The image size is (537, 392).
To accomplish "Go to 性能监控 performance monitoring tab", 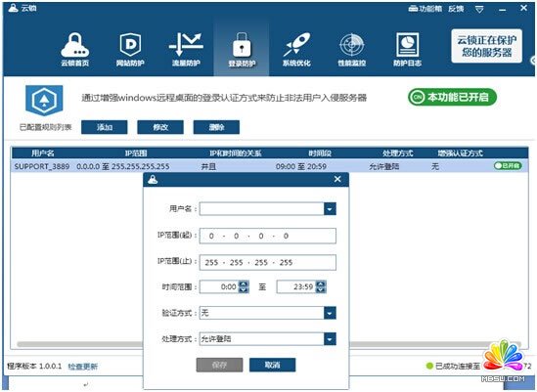I will pyautogui.click(x=352, y=49).
